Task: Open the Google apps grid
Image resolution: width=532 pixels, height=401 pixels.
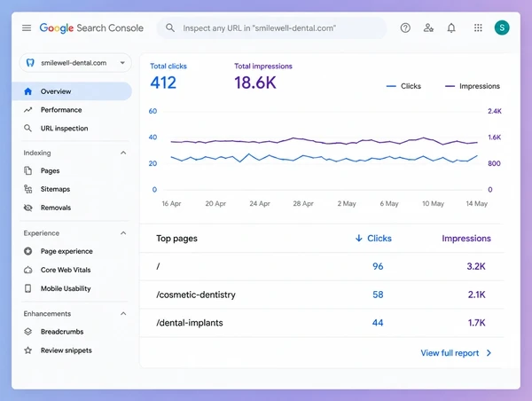Action: click(x=478, y=28)
